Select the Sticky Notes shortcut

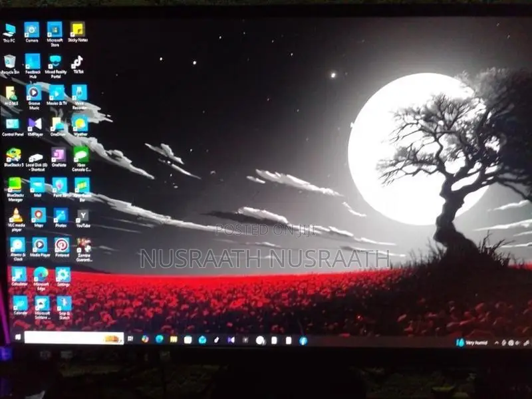78,32
